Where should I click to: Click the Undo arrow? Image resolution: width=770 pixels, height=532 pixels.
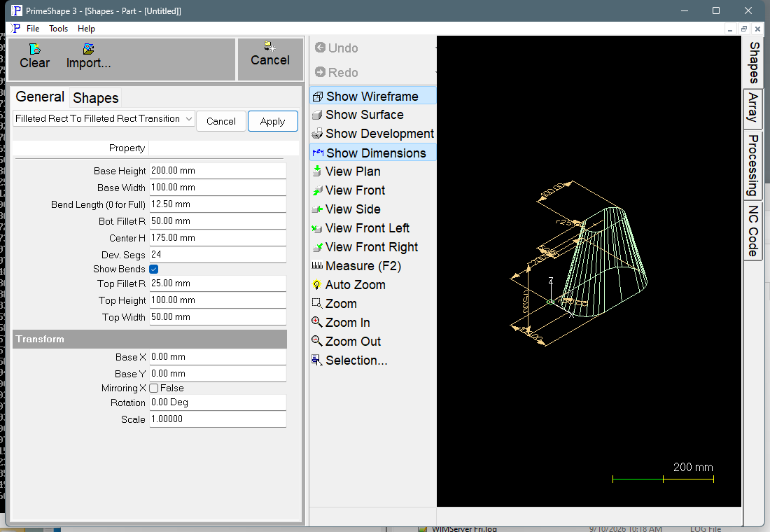320,48
